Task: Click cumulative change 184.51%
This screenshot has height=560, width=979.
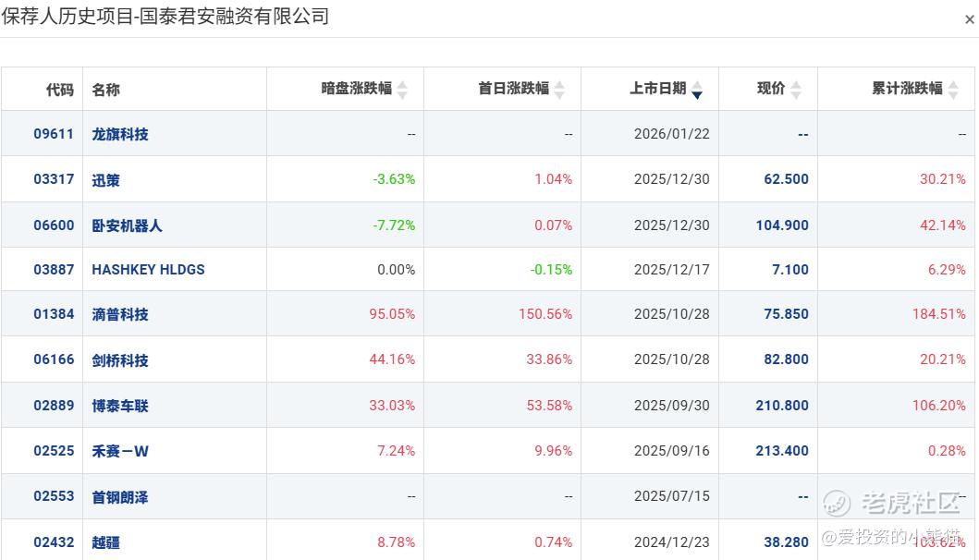Action: tap(939, 314)
